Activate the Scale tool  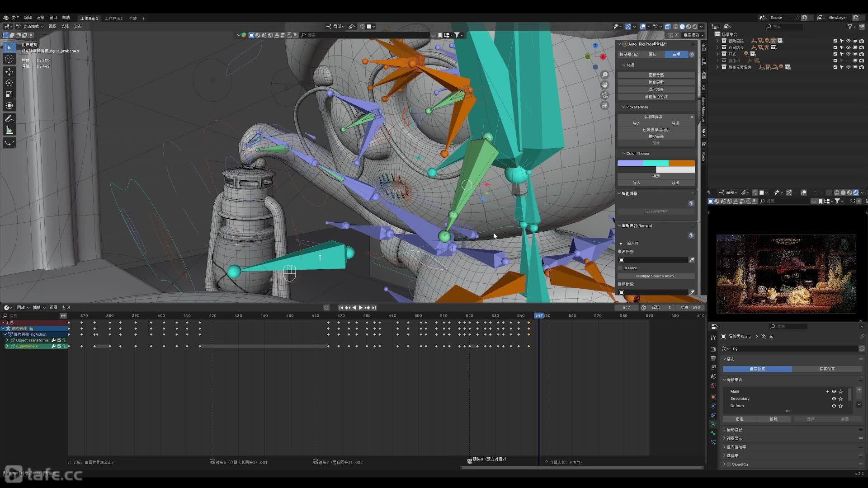click(x=9, y=94)
